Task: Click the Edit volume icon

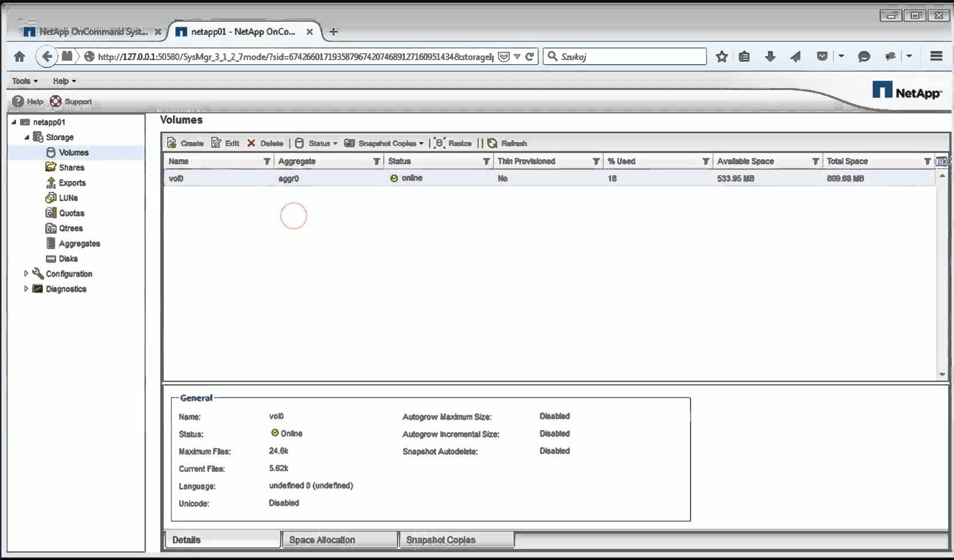Action: pos(216,143)
